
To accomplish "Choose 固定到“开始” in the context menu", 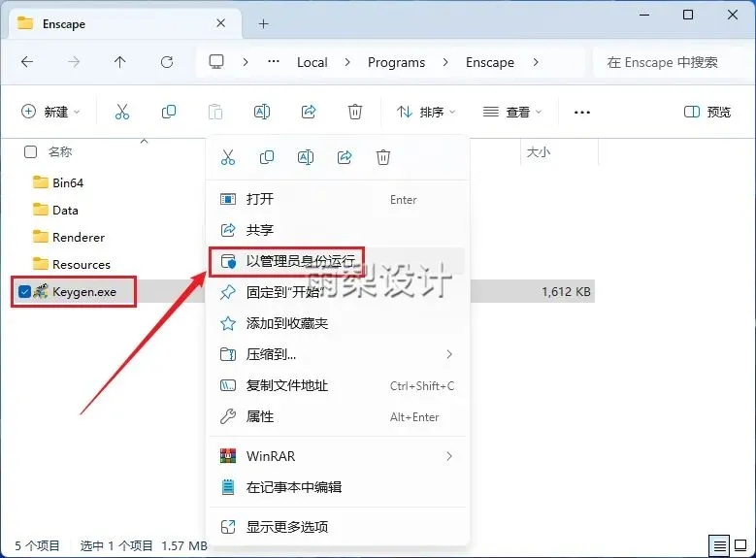I will (337, 292).
